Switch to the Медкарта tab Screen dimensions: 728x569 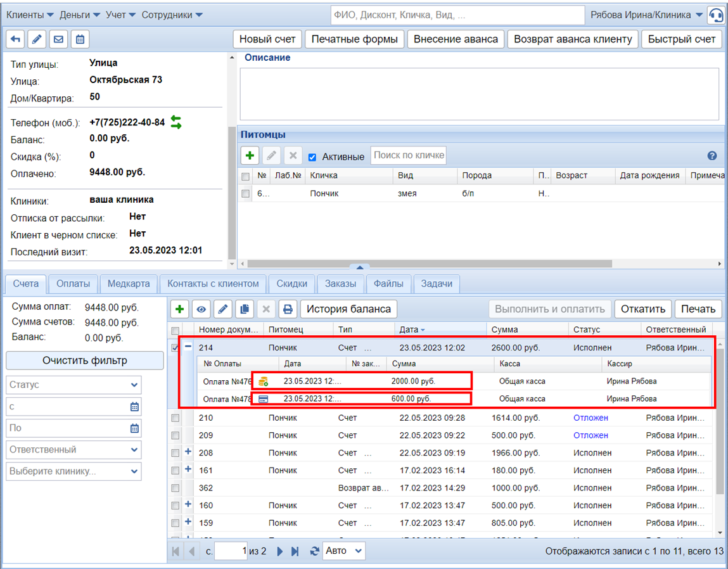coord(129,283)
